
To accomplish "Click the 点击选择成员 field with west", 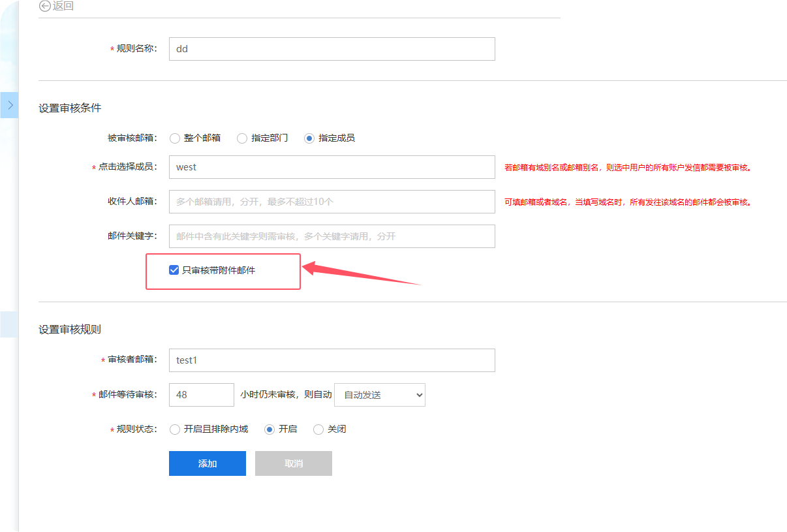I will [332, 167].
